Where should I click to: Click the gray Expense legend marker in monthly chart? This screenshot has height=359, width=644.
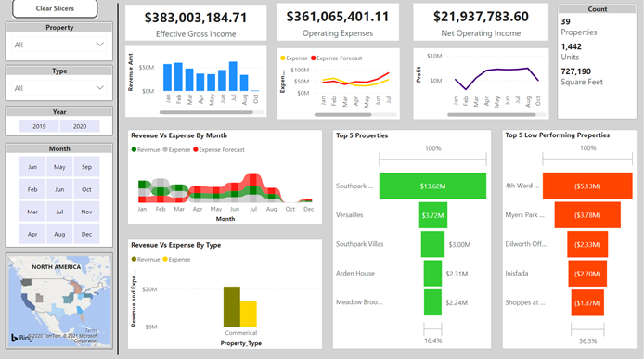click(165, 150)
